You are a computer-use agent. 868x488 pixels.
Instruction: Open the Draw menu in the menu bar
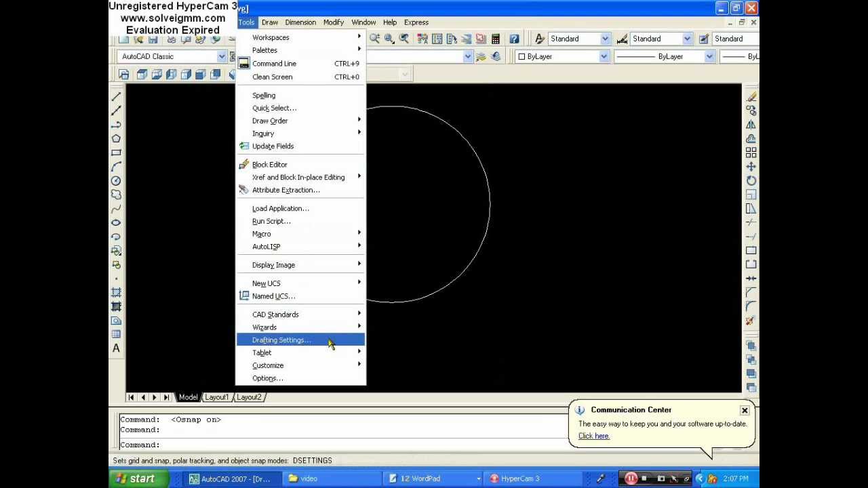[269, 22]
